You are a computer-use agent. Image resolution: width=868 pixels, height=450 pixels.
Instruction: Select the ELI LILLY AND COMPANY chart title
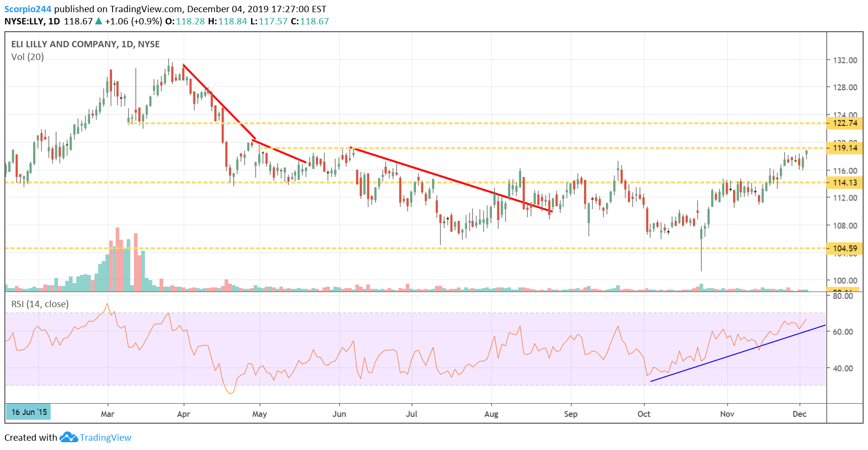click(x=85, y=44)
